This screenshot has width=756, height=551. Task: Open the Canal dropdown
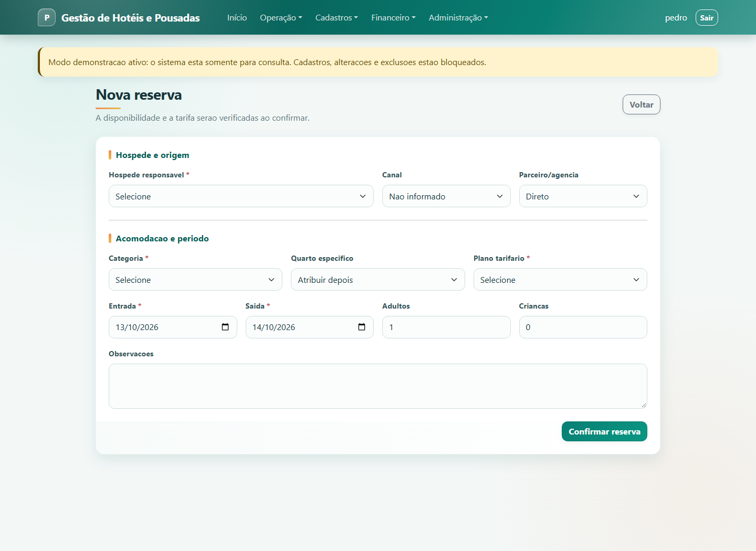coord(446,196)
